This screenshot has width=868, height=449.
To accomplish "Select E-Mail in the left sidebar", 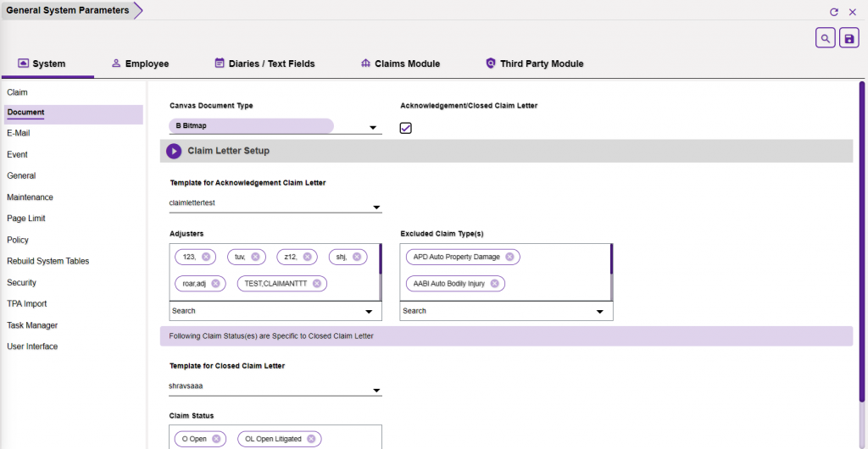I will click(19, 134).
